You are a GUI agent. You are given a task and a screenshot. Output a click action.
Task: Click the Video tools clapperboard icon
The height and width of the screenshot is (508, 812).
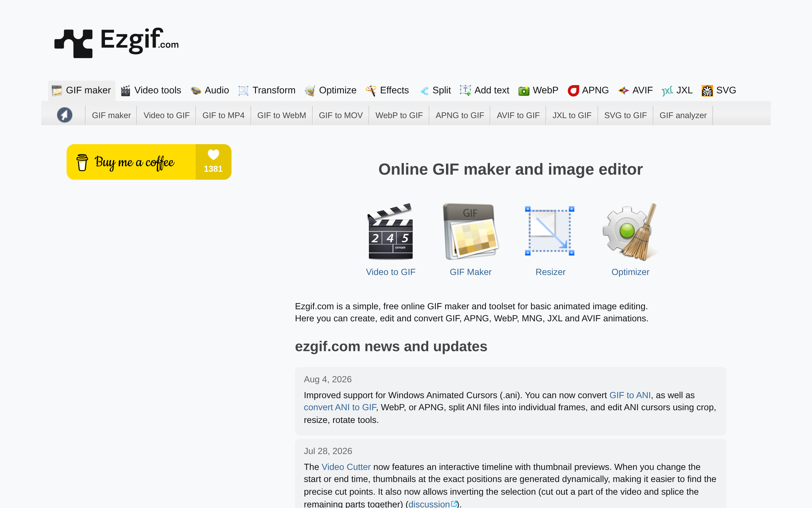(x=126, y=91)
